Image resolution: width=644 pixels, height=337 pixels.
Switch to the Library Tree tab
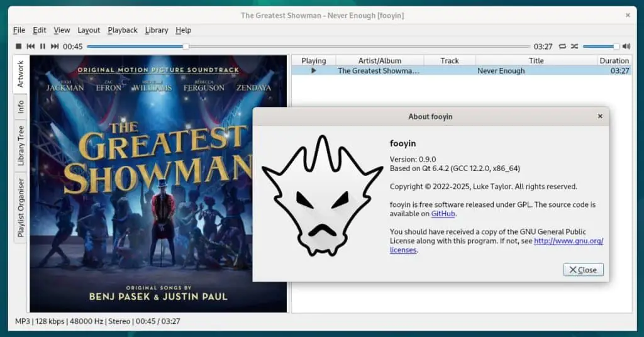[x=21, y=146]
